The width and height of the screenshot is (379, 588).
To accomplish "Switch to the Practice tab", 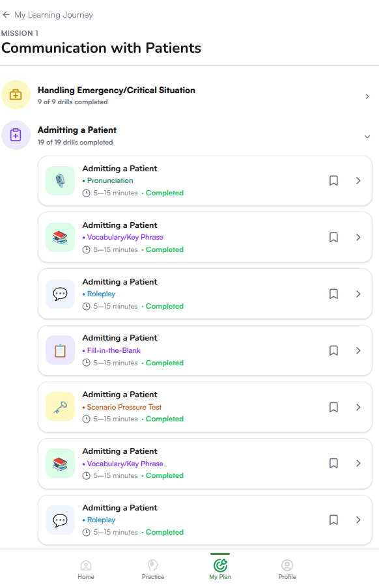I will [x=153, y=569].
